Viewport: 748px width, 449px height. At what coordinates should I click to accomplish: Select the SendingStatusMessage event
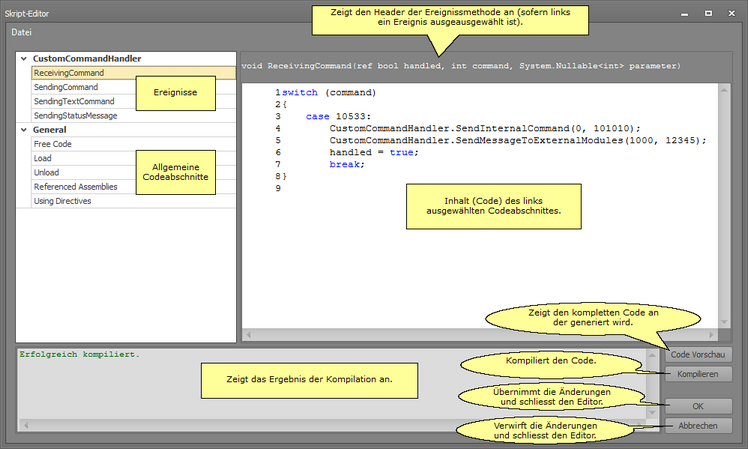coord(134,115)
